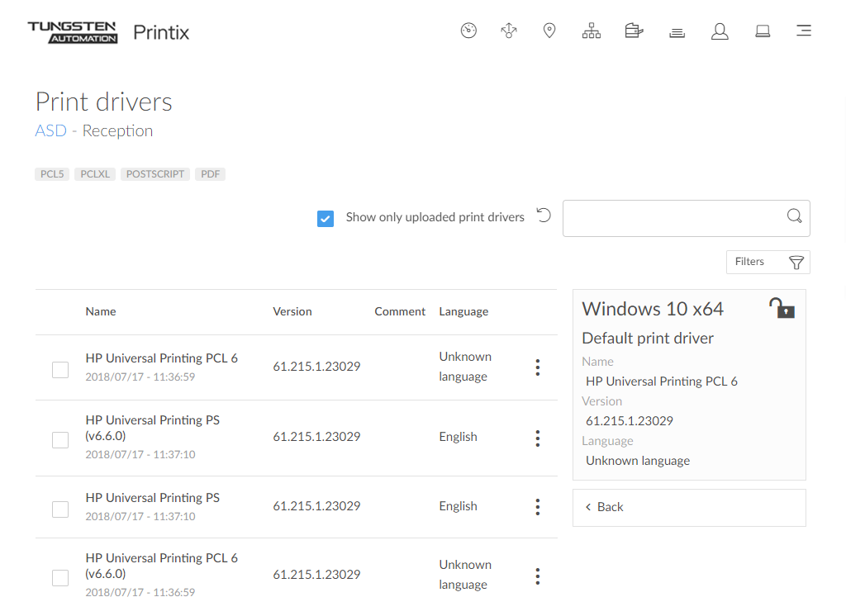The width and height of the screenshot is (846, 616).
Task: Follow the ASD link
Action: (50, 130)
